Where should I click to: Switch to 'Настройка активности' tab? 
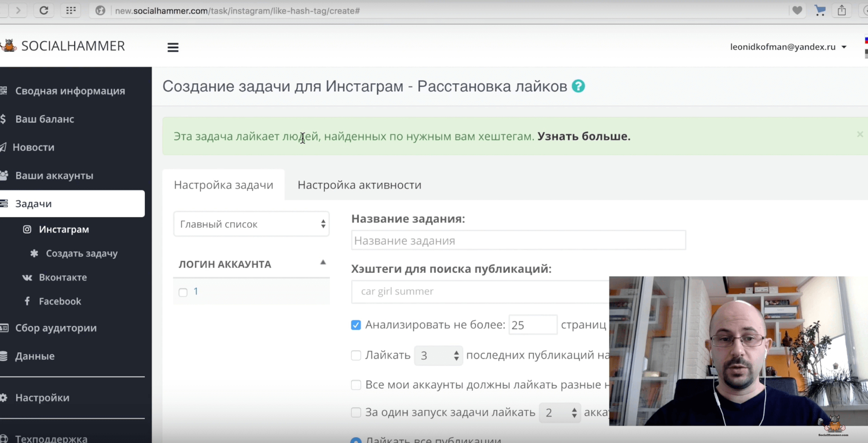click(359, 185)
